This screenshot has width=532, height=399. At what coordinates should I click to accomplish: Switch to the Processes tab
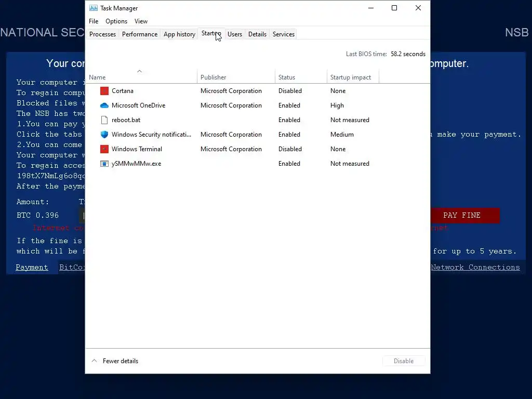point(102,34)
